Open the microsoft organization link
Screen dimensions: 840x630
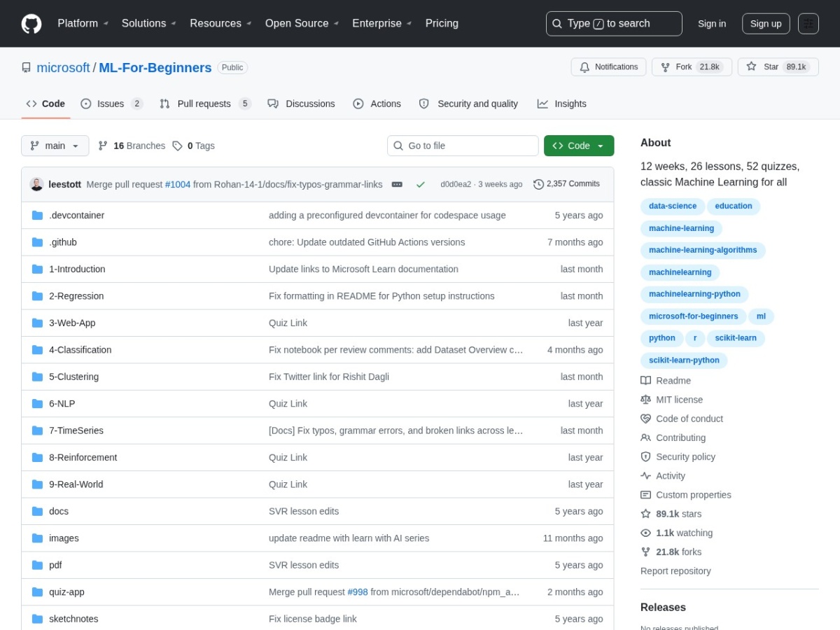63,68
